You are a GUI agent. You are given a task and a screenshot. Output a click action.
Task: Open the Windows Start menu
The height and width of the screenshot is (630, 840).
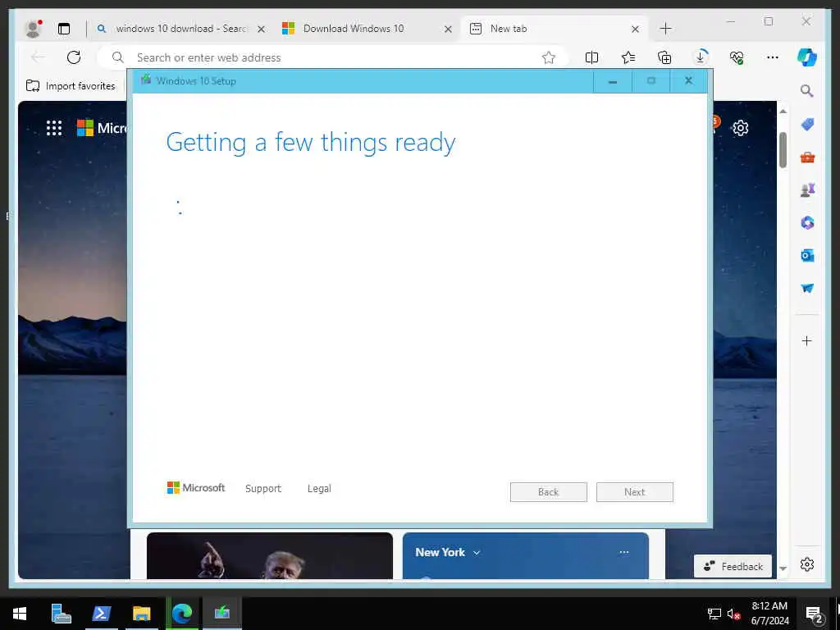pyautogui.click(x=20, y=614)
